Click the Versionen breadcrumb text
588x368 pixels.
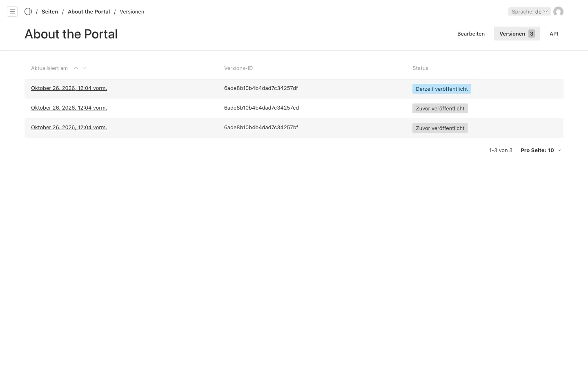click(x=132, y=11)
